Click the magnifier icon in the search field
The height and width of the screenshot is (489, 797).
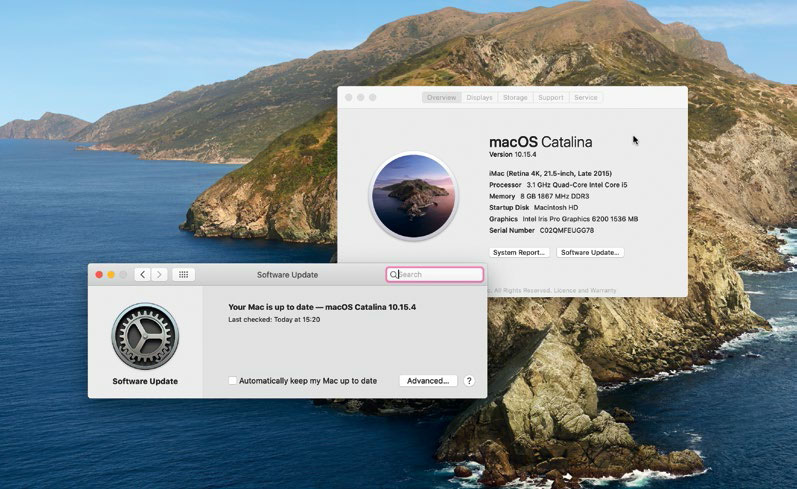(x=393, y=274)
